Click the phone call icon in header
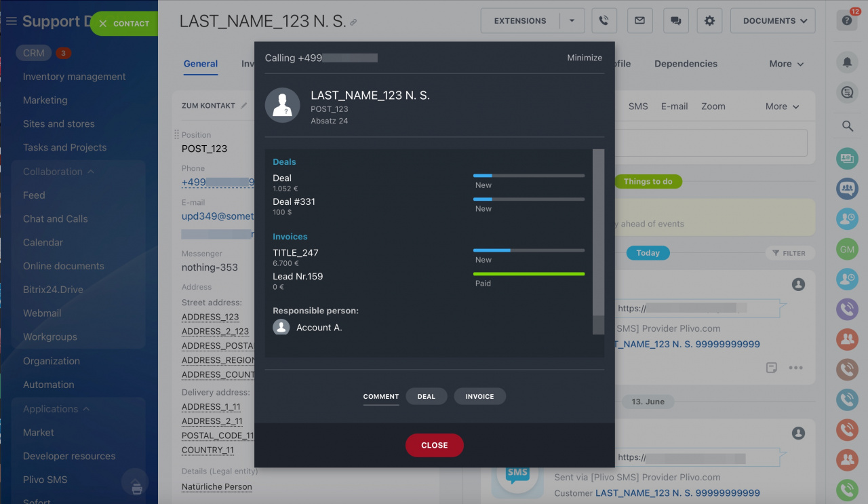 tap(604, 21)
